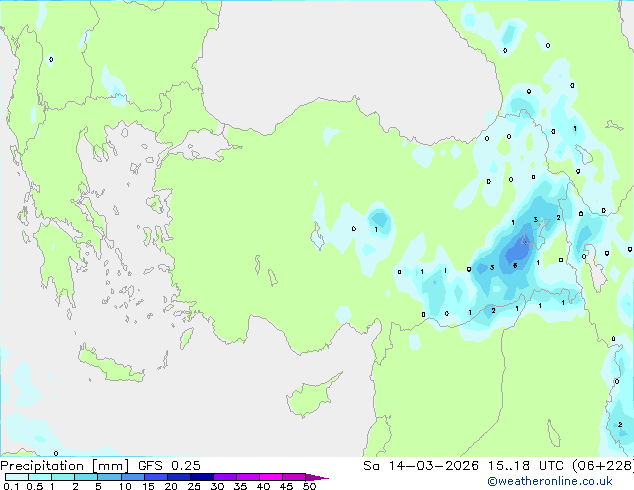This screenshot has height=490, width=634.
Task: Click the 2–5 mm legend color swatch
Action: click(x=86, y=477)
